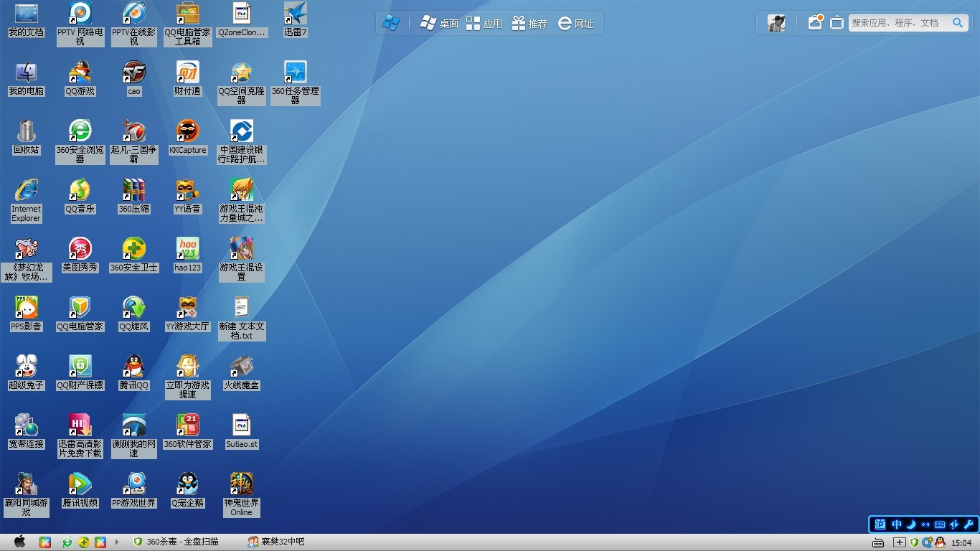980x551 pixels.
Task: Select the 腾讯QQ penguin icon
Action: (133, 373)
